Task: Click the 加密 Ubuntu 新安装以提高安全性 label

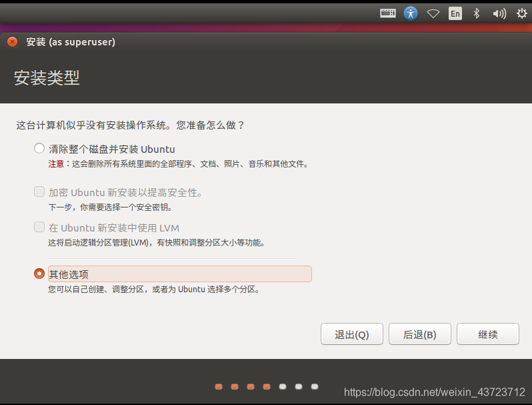Action: coord(125,192)
